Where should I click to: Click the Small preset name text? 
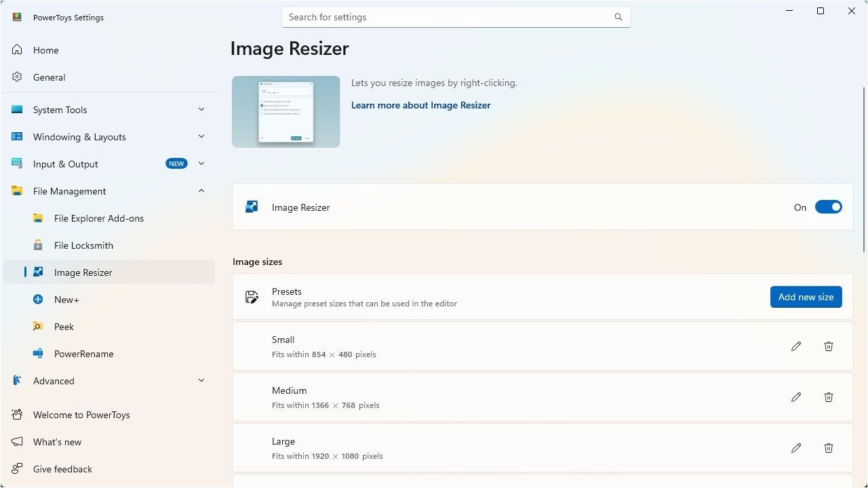click(283, 340)
